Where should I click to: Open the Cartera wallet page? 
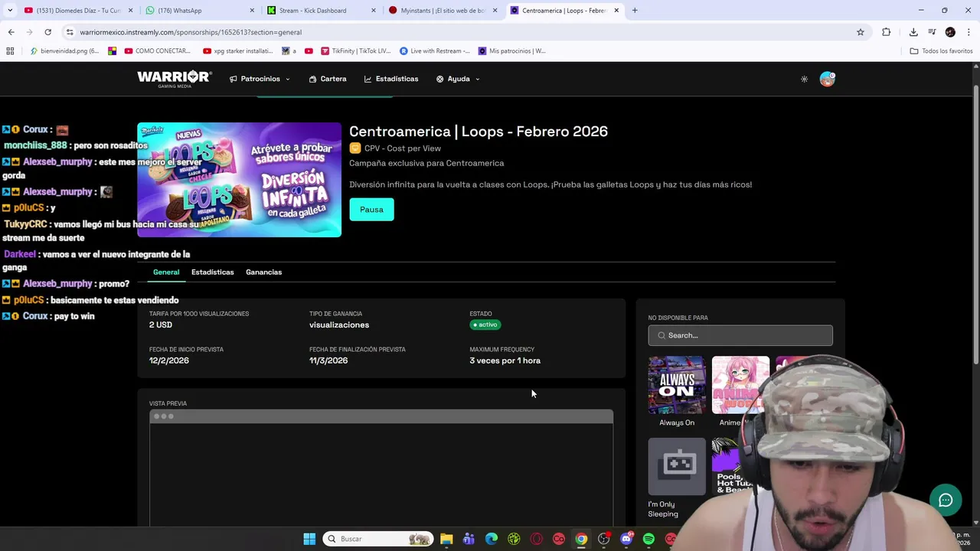pyautogui.click(x=328, y=79)
